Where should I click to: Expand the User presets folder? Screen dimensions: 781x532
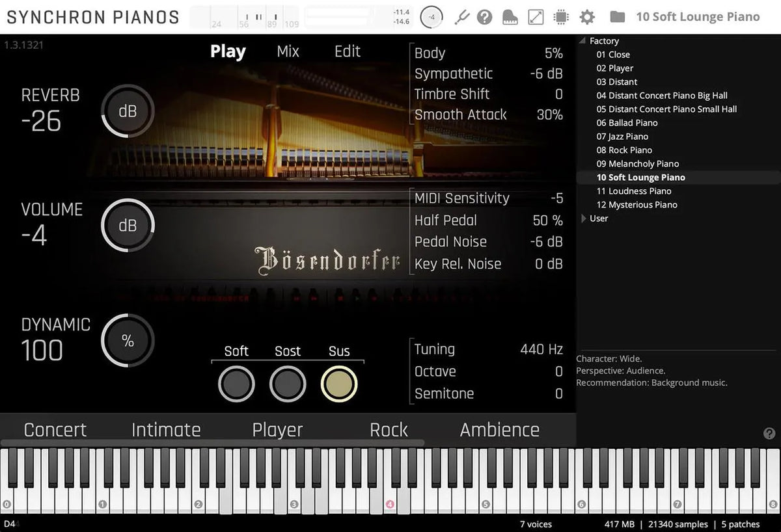(x=584, y=219)
